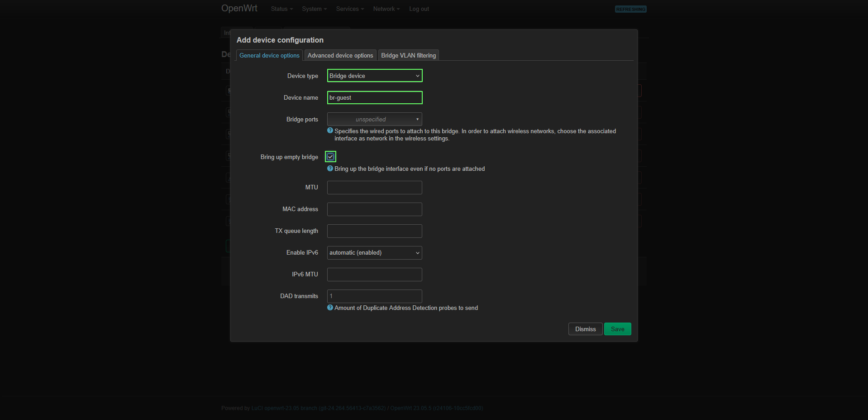Click the OpenWrt logo link

click(239, 9)
